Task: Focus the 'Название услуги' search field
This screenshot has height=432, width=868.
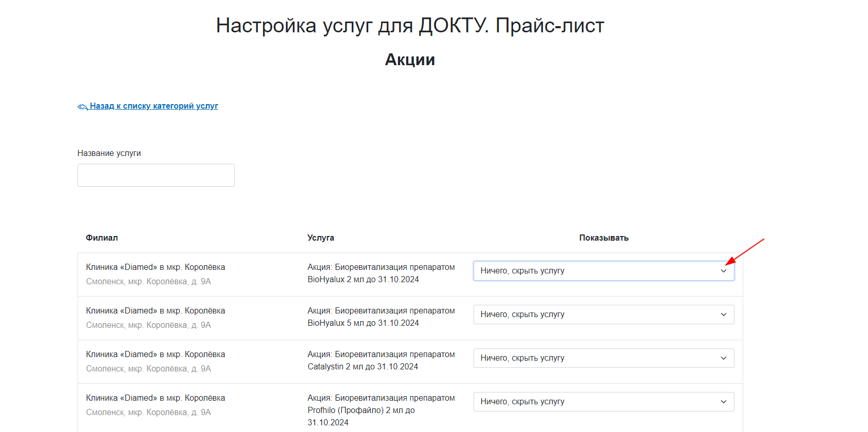Action: 156,175
